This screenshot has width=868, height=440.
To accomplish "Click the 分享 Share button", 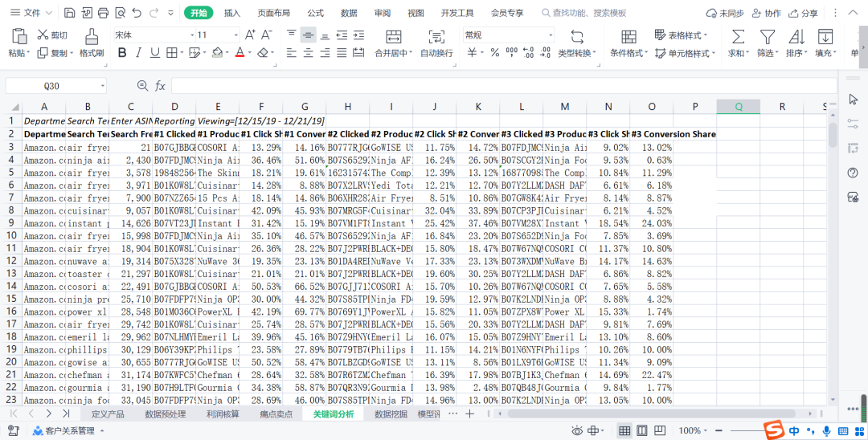I will pyautogui.click(x=803, y=13).
